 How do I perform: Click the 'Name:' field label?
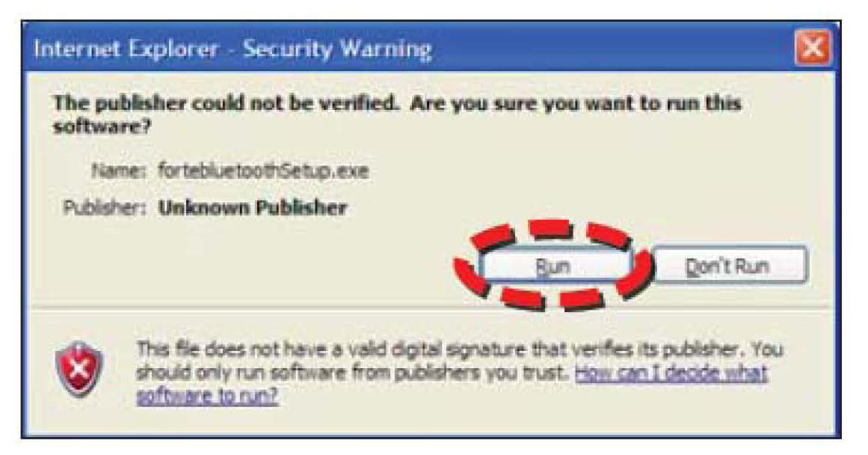[118, 170]
